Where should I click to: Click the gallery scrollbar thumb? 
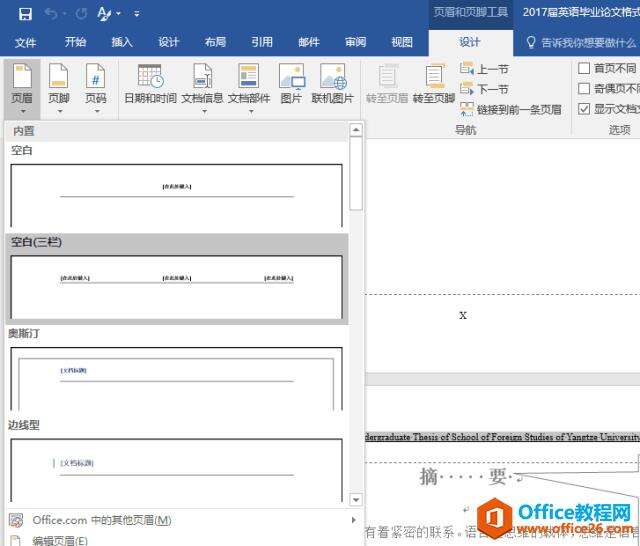(x=356, y=173)
